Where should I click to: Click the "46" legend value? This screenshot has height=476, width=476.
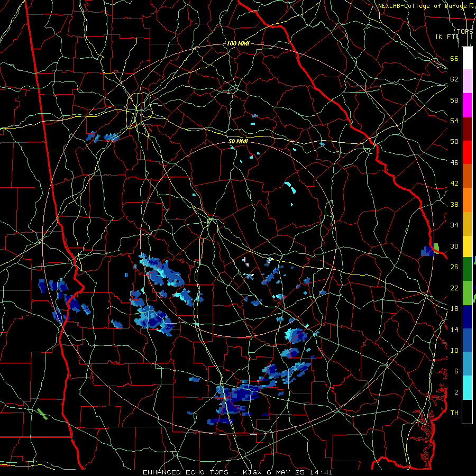454,163
